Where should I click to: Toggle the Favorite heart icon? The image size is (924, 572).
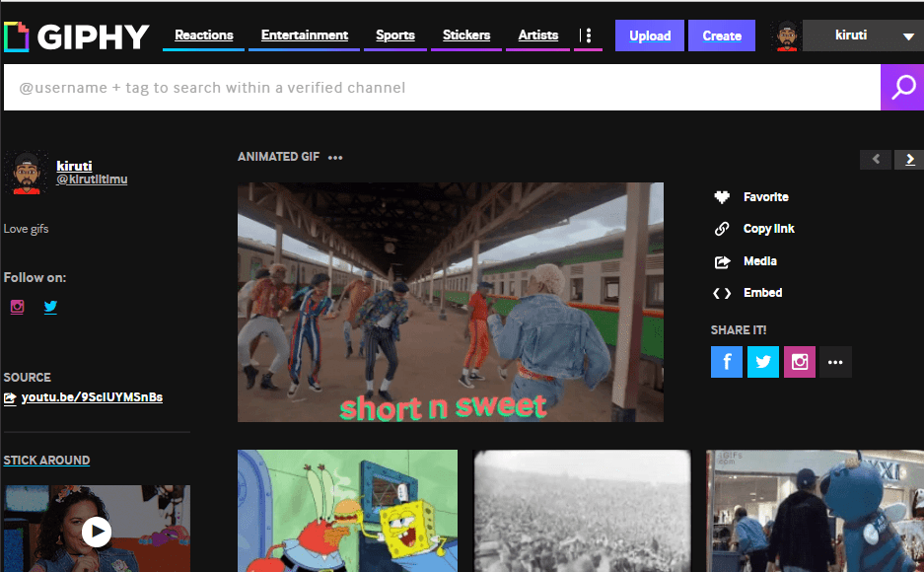[x=722, y=197]
